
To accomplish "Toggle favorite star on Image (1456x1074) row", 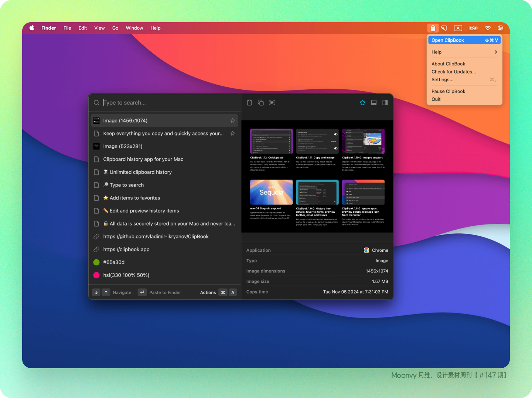I will 232,121.
